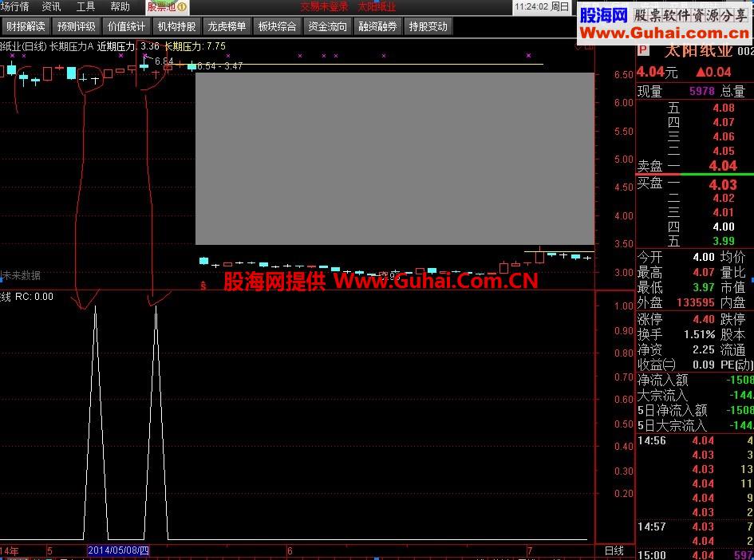Open the 资讯 menu

click(51, 6)
